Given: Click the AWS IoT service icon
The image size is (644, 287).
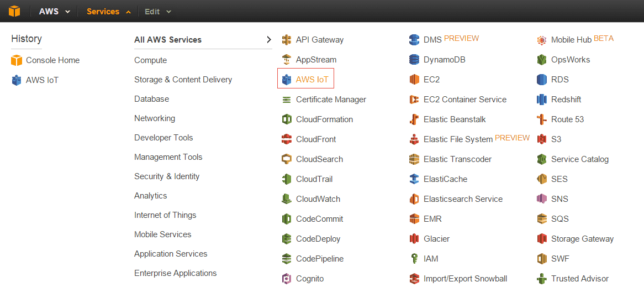Looking at the screenshot, I should click(x=287, y=80).
